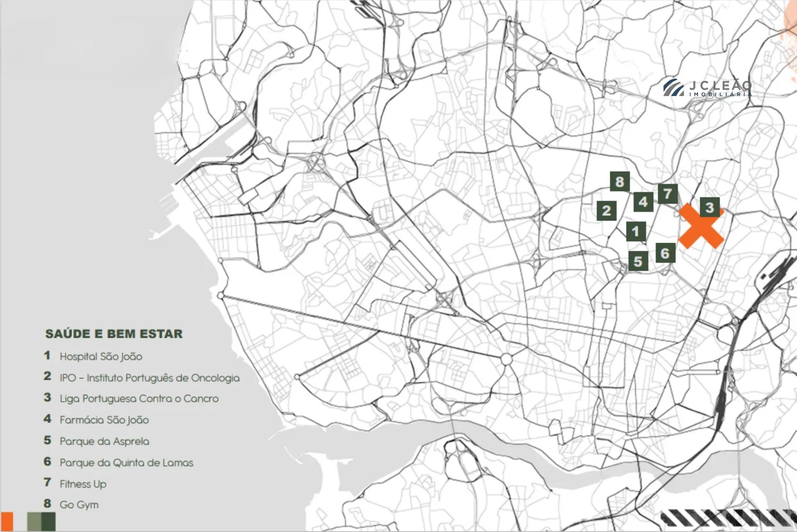Select Fitness Up in the legend
Viewport: 797px width, 532px height.
coord(83,484)
